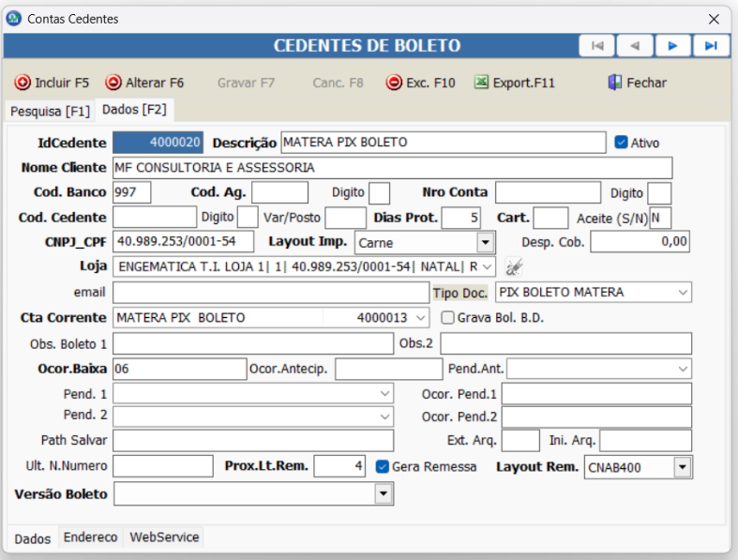738x560 pixels.
Task: Uncheck the Ativo checkbox
Action: coord(621,144)
